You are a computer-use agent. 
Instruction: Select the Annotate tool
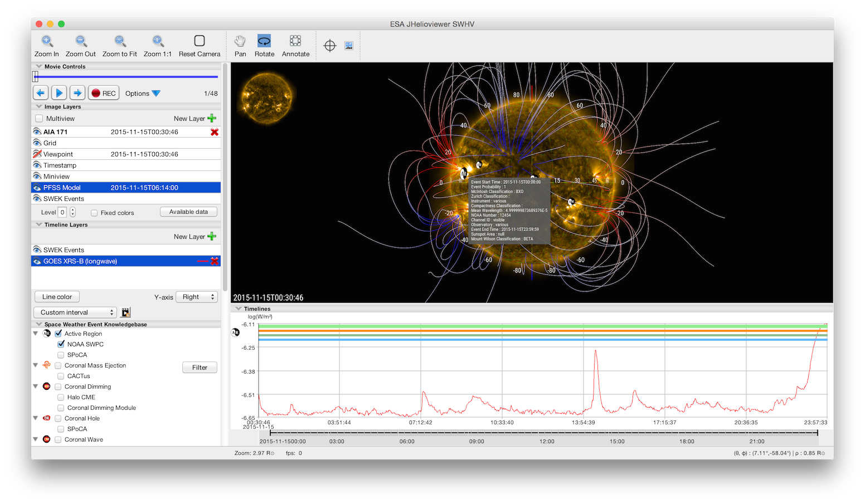295,41
